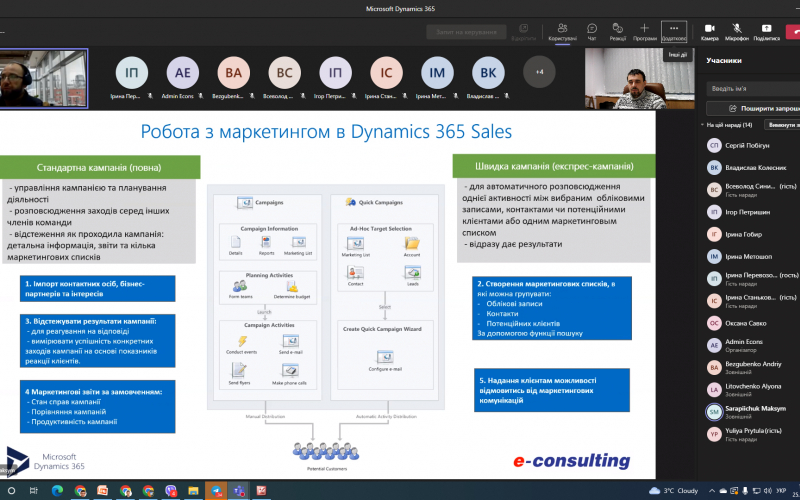Open the +4 overflow participants bubble

[539, 72]
